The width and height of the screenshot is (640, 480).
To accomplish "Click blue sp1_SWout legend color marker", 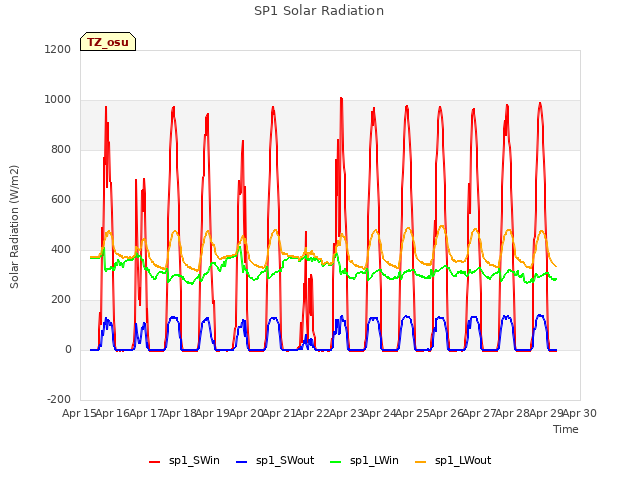I will pyautogui.click(x=242, y=462).
